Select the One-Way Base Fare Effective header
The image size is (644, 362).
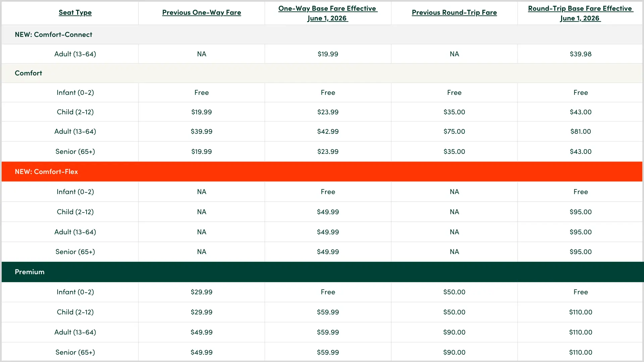coord(328,13)
